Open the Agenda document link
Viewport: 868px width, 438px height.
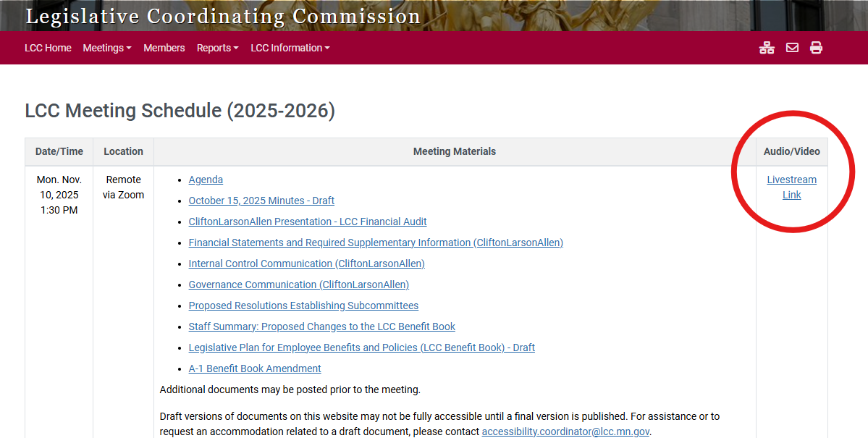point(206,179)
